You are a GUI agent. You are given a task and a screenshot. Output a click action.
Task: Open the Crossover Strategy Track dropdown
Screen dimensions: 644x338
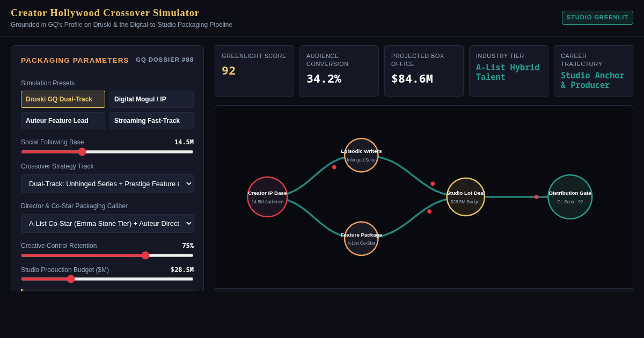tap(107, 183)
